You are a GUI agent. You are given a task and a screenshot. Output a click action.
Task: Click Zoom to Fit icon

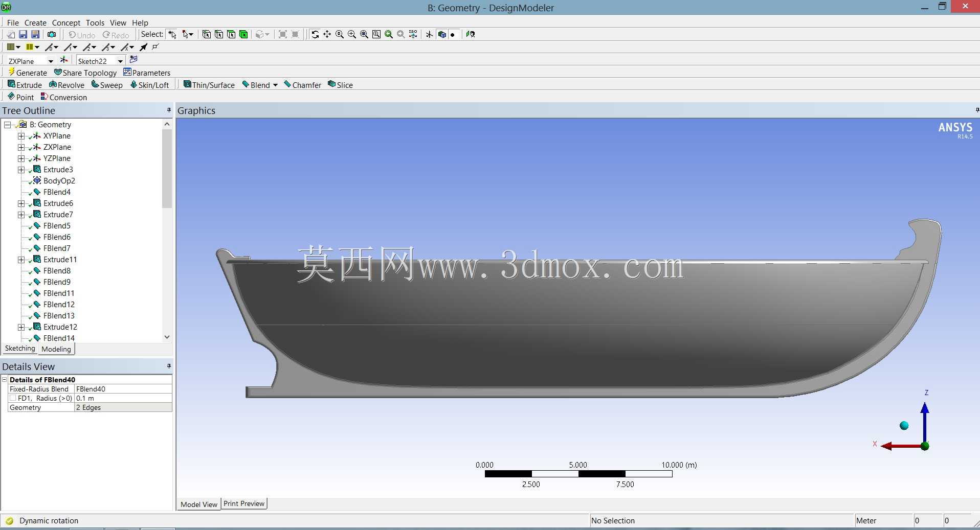(x=364, y=34)
